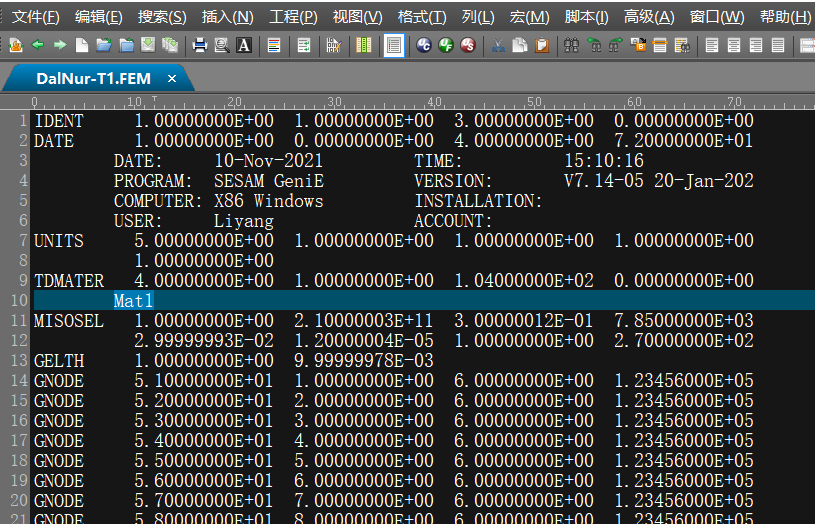Viewport: 815px width, 524px height.
Task: Click the hex edit mode icon
Action: click(x=334, y=46)
